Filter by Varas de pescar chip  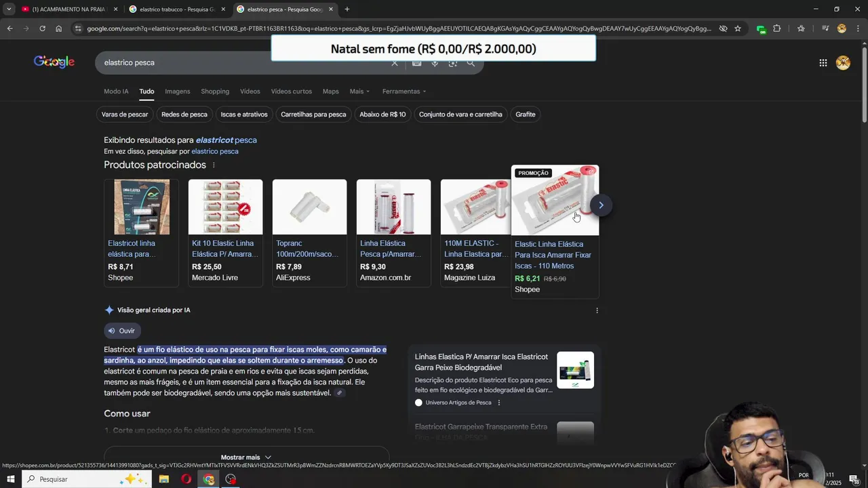[x=125, y=115]
